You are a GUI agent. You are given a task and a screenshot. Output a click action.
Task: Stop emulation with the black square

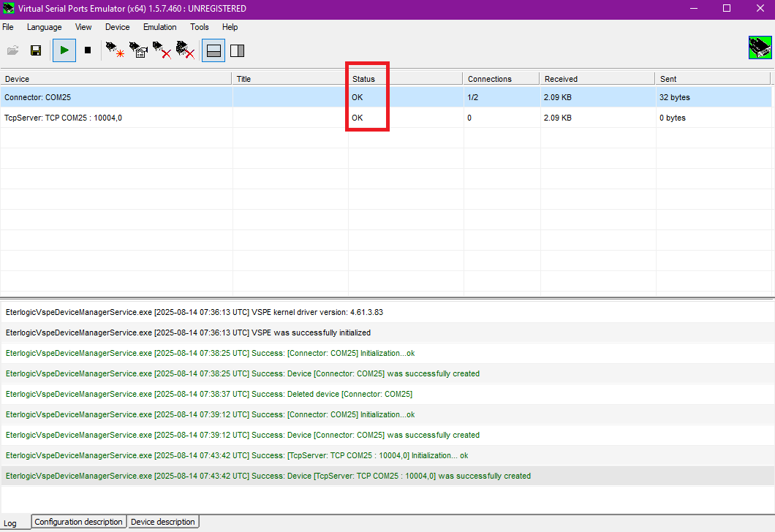tap(88, 50)
